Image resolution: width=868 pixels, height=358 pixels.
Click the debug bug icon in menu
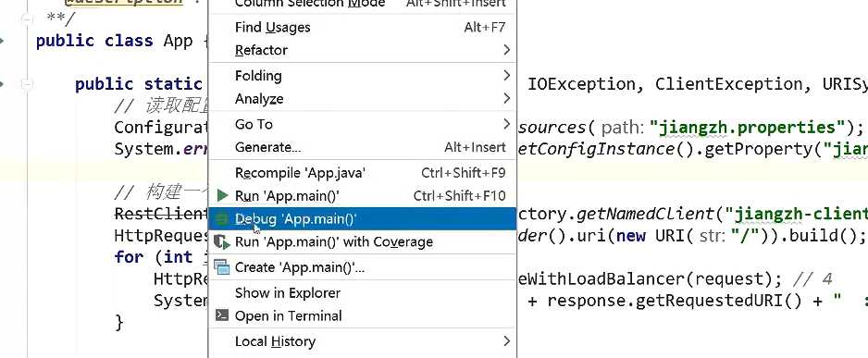click(221, 218)
